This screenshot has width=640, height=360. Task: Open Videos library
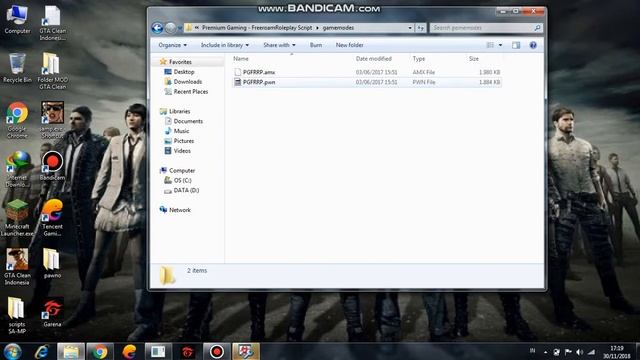182,151
